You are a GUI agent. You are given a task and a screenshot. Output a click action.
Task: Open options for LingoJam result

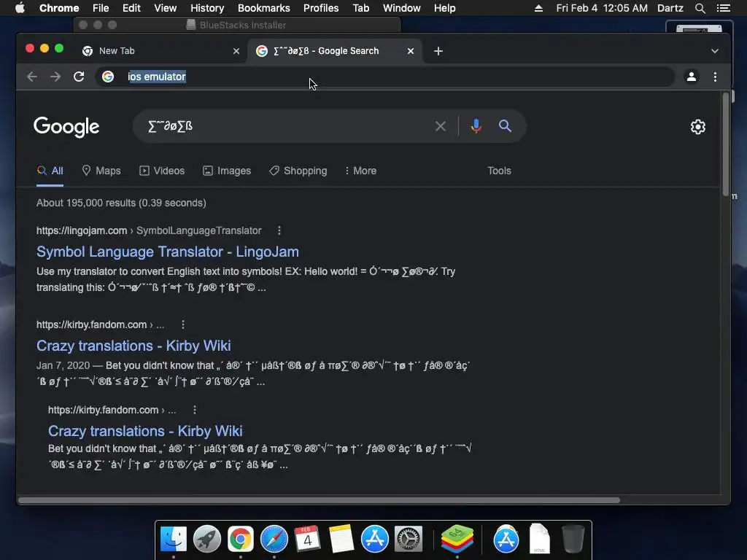pyautogui.click(x=279, y=230)
